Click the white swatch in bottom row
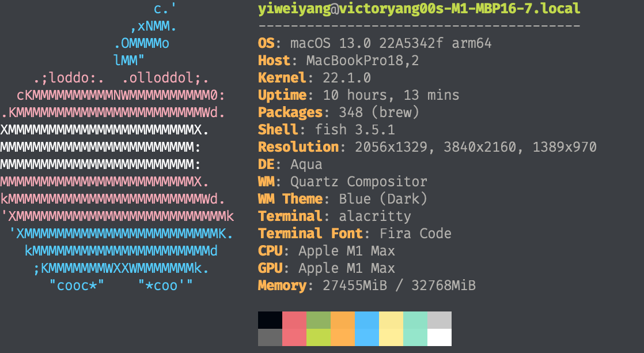 pyautogui.click(x=440, y=337)
